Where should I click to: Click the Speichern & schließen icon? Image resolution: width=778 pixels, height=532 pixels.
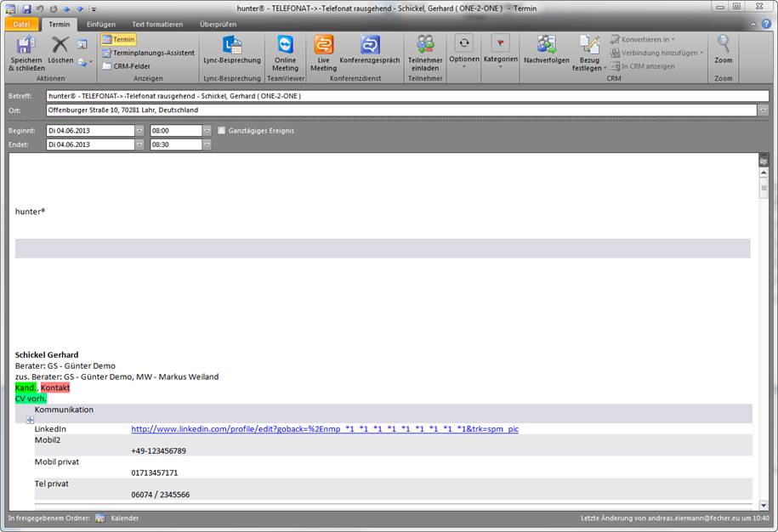[26, 46]
